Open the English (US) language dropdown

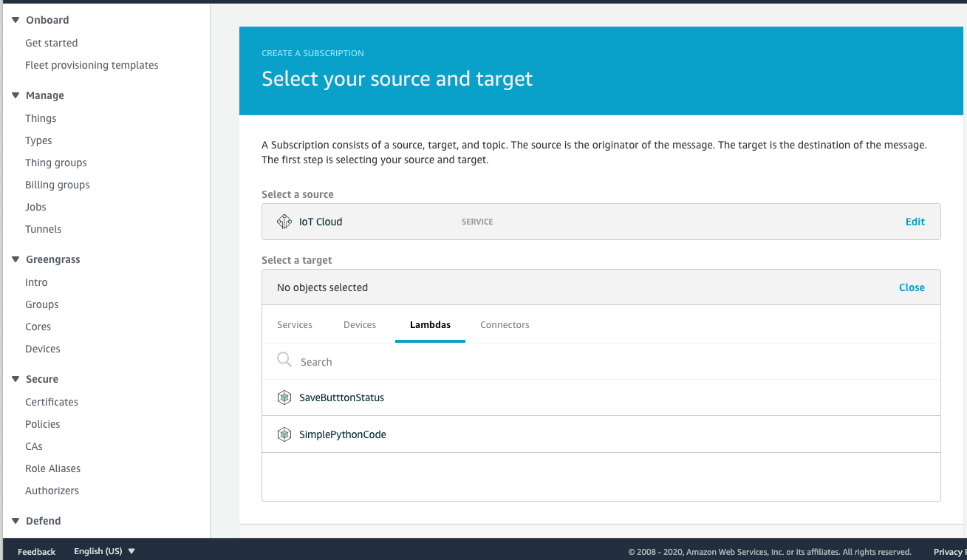[x=103, y=551]
